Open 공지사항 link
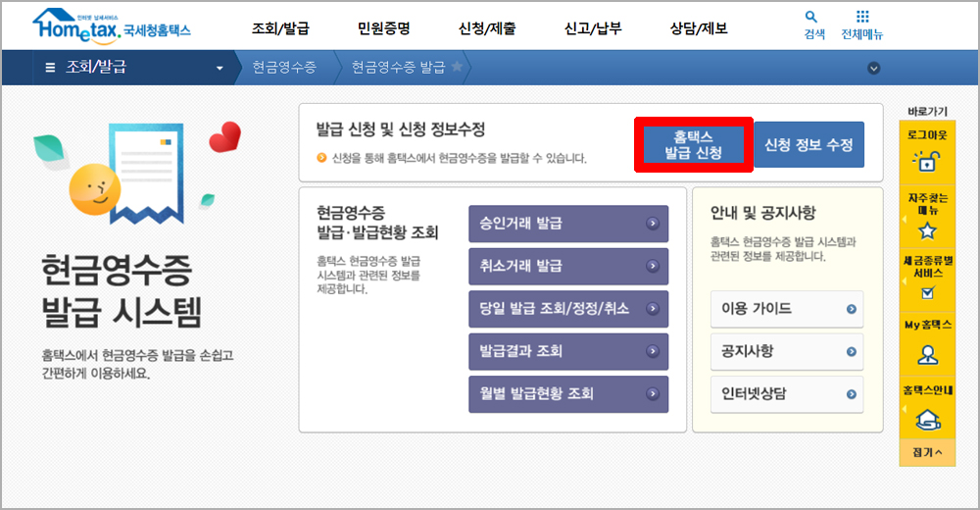The image size is (980, 510). pos(787,351)
